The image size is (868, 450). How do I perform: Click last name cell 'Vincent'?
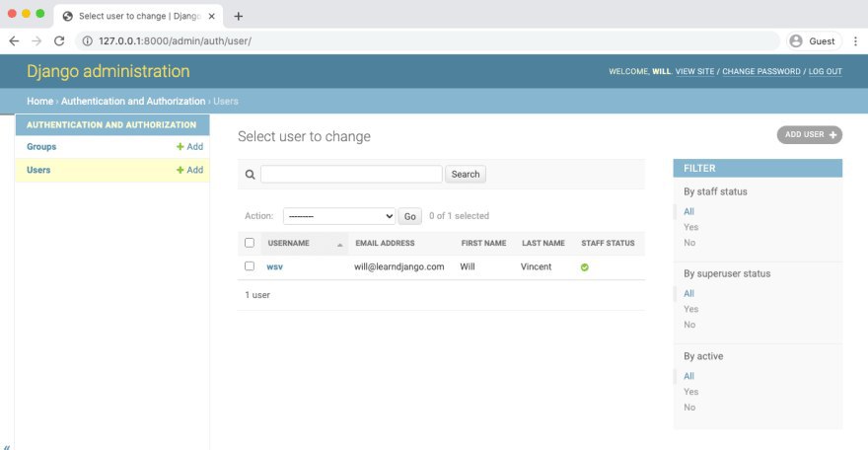pyautogui.click(x=536, y=266)
